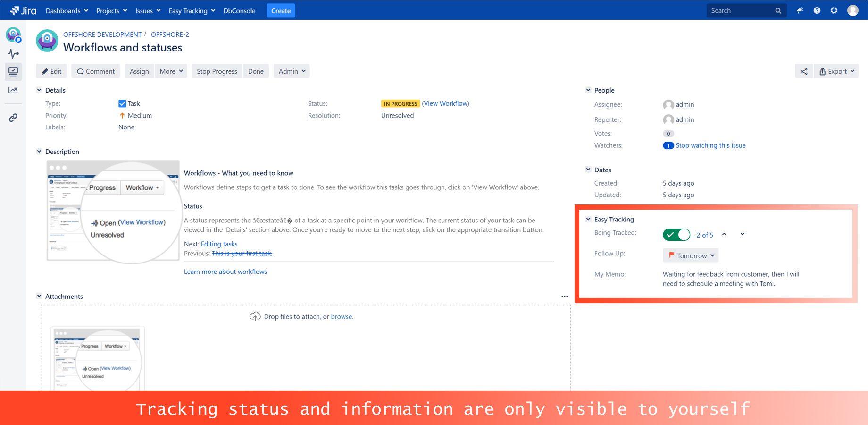868x425 pixels.
Task: Click the upload cloud icon
Action: [x=255, y=316]
